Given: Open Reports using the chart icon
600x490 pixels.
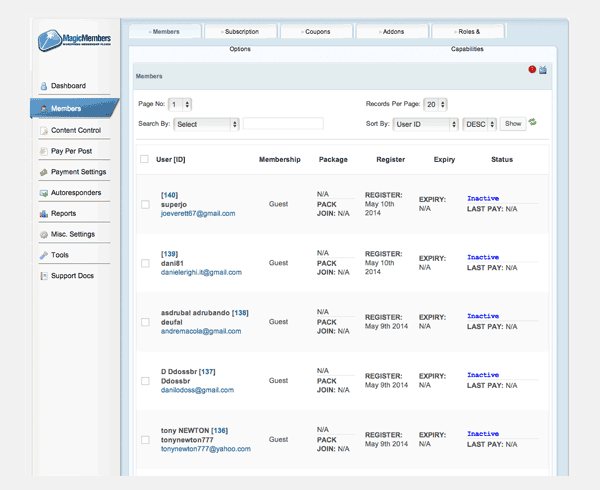Looking at the screenshot, I should click(43, 214).
